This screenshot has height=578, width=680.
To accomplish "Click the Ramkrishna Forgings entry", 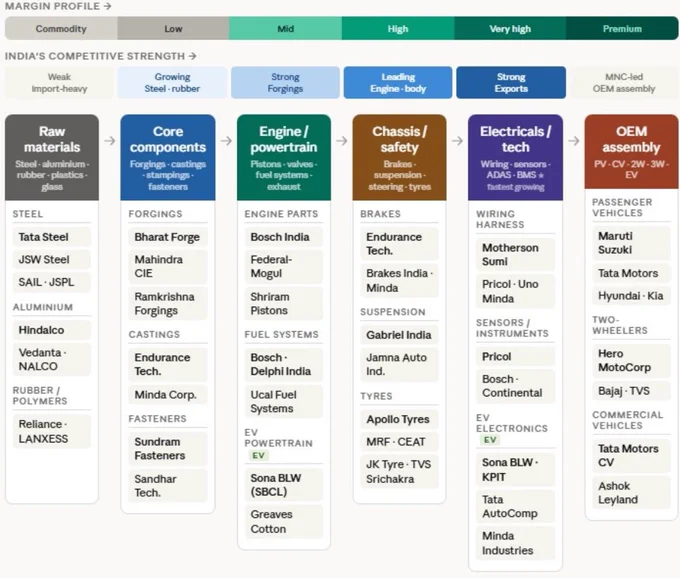I will (x=168, y=304).
